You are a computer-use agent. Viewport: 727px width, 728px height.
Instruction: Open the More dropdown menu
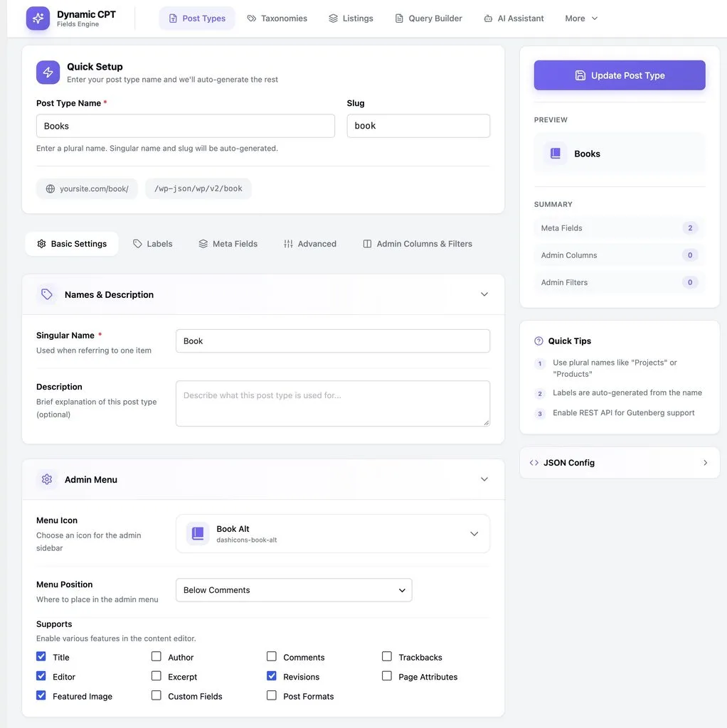(581, 18)
